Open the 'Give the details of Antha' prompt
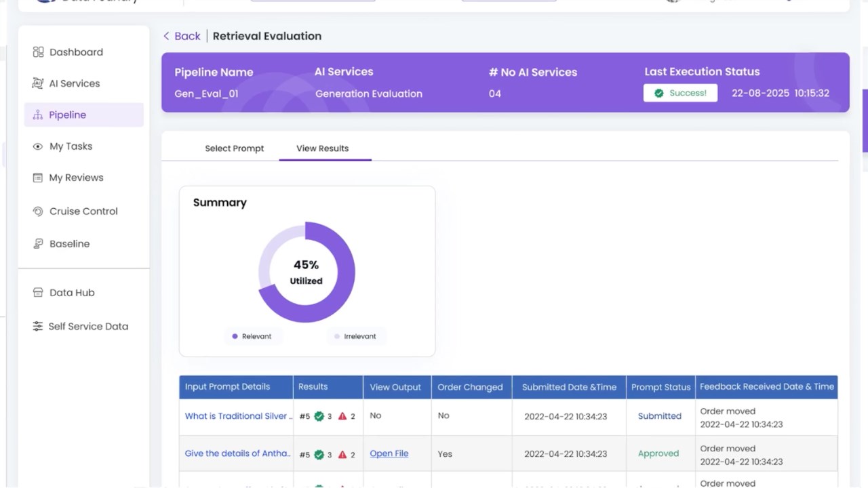Viewport: 868px width, 488px height. click(238, 453)
